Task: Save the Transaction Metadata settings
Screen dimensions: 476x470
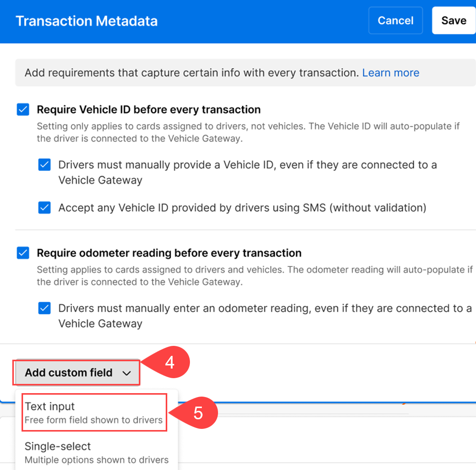Action: (454, 20)
